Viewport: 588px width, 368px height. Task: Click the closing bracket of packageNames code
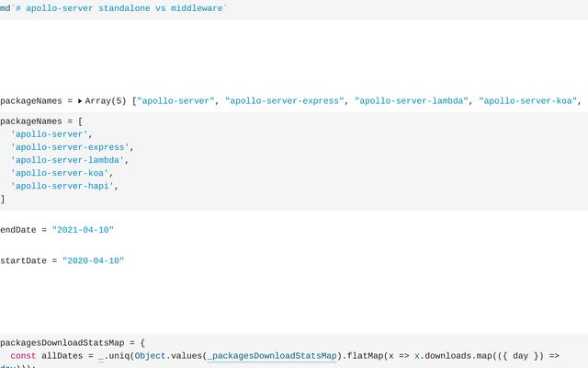(x=3, y=199)
